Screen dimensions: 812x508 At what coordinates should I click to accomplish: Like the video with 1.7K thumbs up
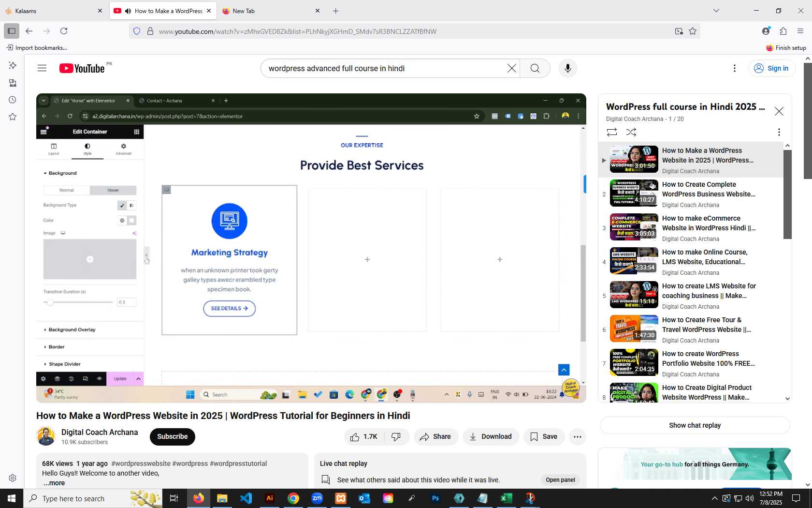(364, 437)
